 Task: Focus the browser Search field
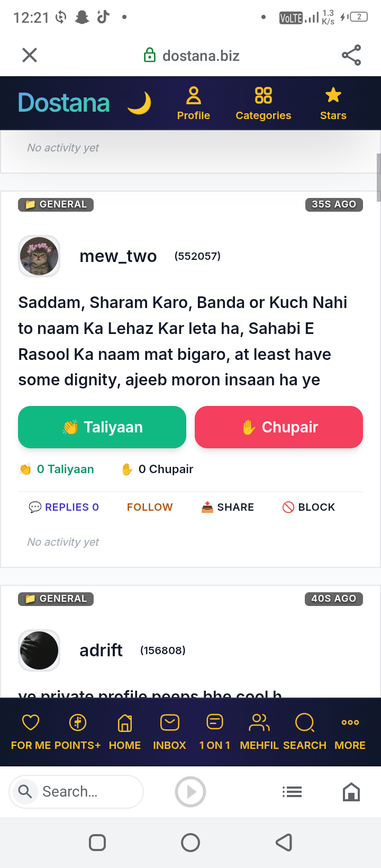[76, 792]
